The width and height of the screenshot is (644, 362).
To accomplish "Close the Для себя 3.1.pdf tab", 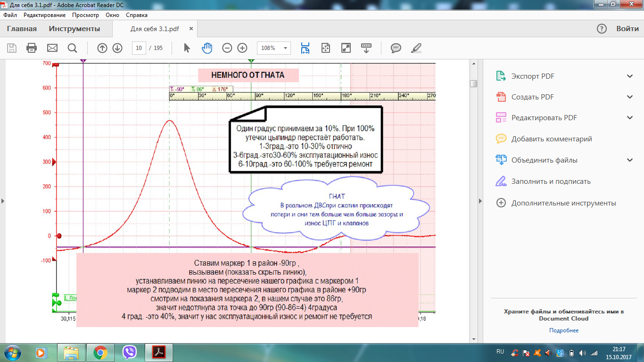I will coord(191,29).
